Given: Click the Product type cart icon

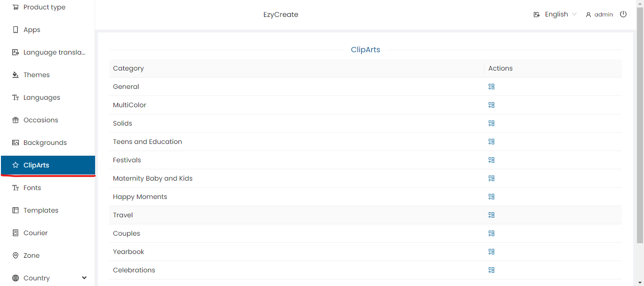Looking at the screenshot, I should point(16,7).
